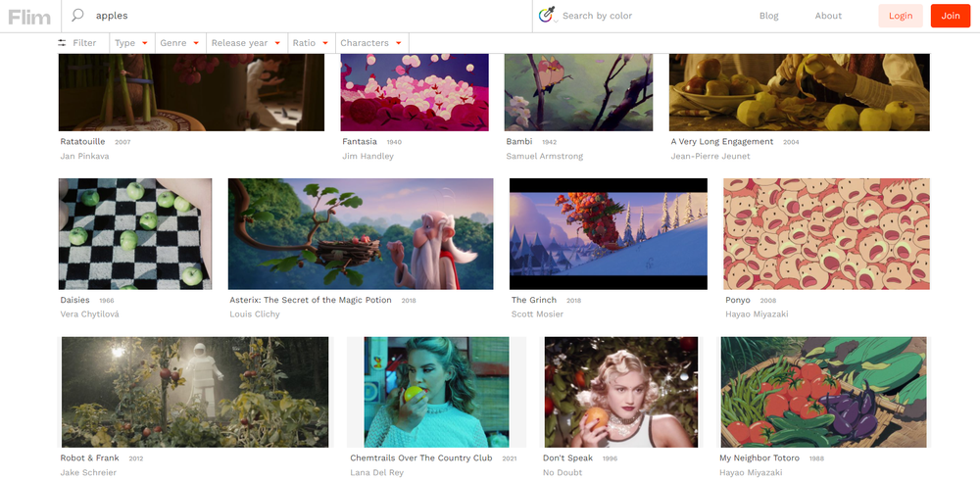
Task: Click the Ponyo title text
Action: coord(738,300)
